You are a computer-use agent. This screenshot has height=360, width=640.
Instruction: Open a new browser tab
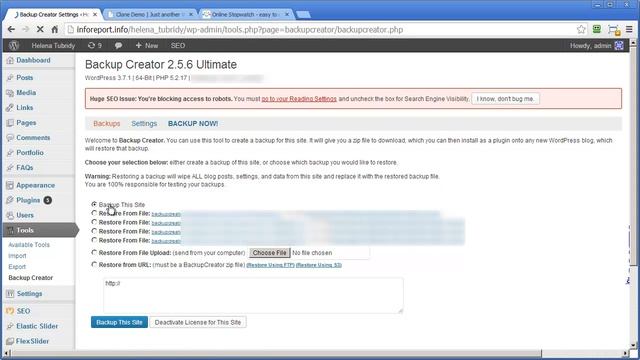click(303, 15)
